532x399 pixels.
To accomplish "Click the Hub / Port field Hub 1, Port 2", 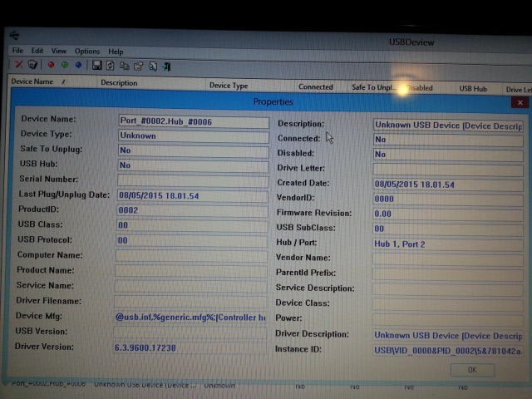I will (x=448, y=244).
